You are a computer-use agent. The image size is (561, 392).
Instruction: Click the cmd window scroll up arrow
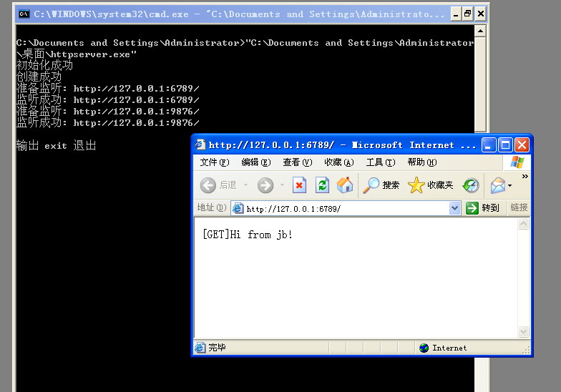pyautogui.click(x=480, y=31)
